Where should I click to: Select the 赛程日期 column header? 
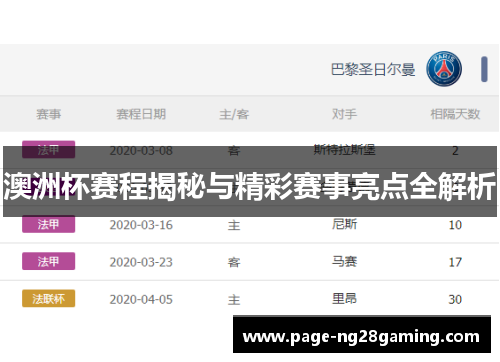[x=141, y=114]
